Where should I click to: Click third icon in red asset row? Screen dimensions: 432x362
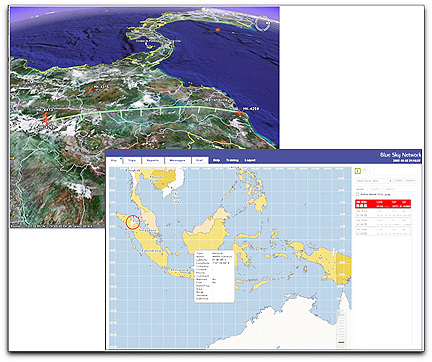point(365,206)
